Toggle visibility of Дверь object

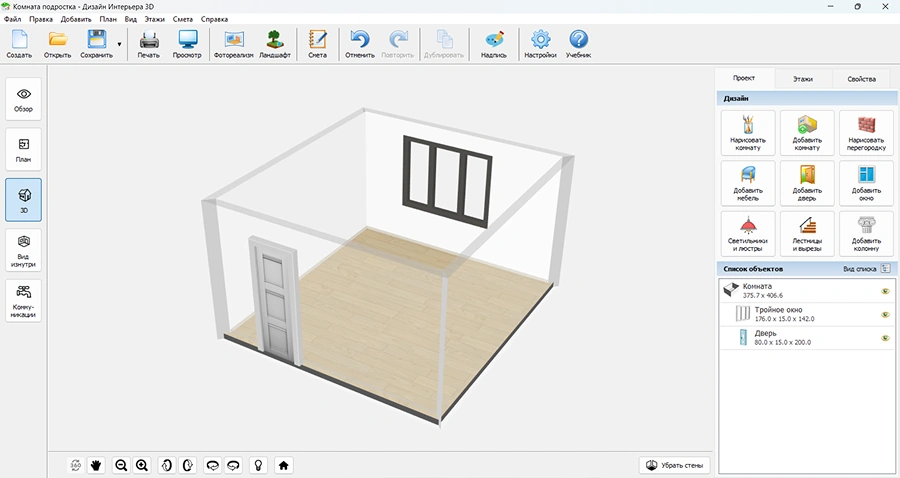(885, 338)
